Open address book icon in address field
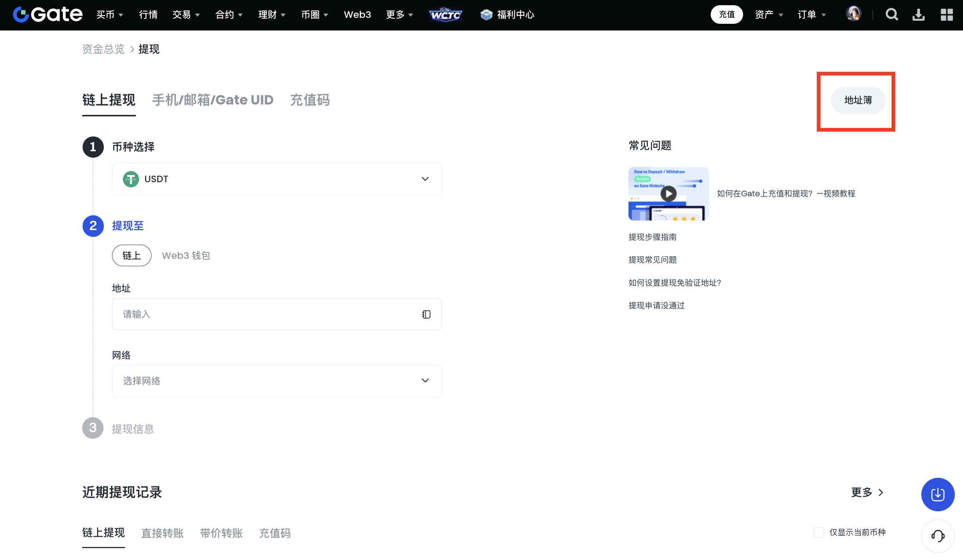This screenshot has width=963, height=560. (x=426, y=314)
